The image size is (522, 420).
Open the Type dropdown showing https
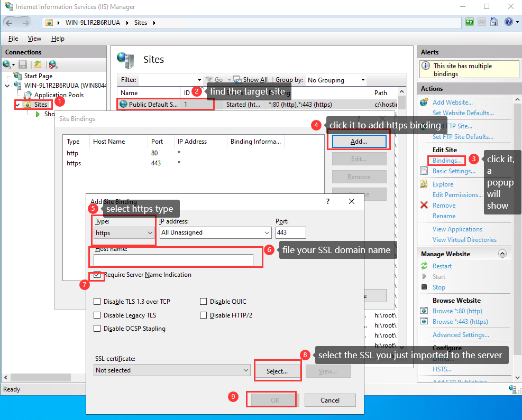click(x=123, y=232)
